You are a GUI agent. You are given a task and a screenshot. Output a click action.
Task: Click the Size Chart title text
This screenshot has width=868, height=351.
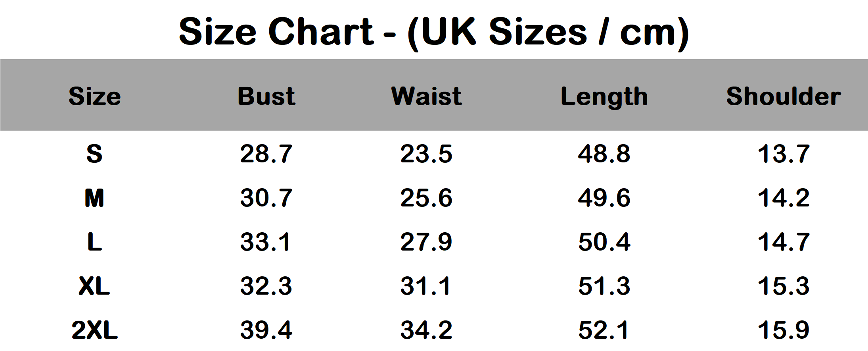pyautogui.click(x=434, y=32)
